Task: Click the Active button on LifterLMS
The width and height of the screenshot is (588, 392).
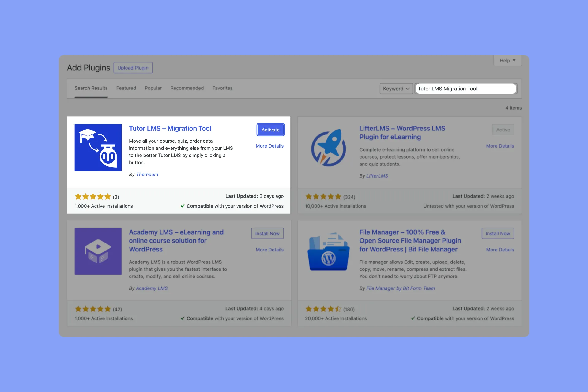Action: 503,130
